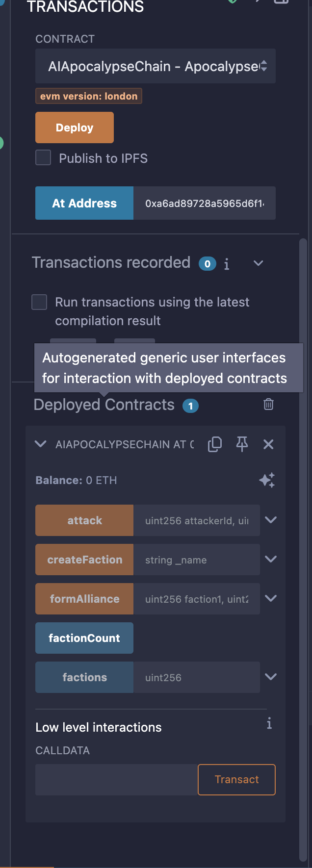Image resolution: width=312 pixels, height=868 pixels.
Task: Open info icon next to Transactions recorded
Action: [x=227, y=264]
